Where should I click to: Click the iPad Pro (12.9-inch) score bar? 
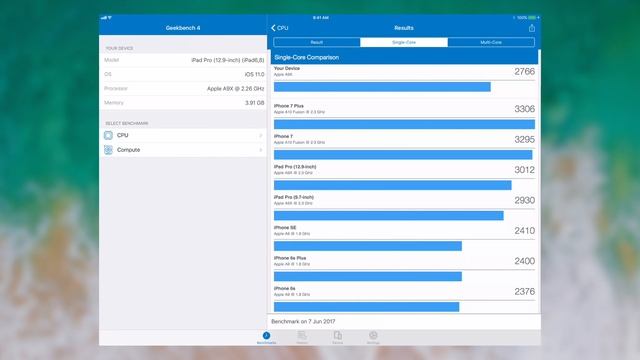click(393, 185)
